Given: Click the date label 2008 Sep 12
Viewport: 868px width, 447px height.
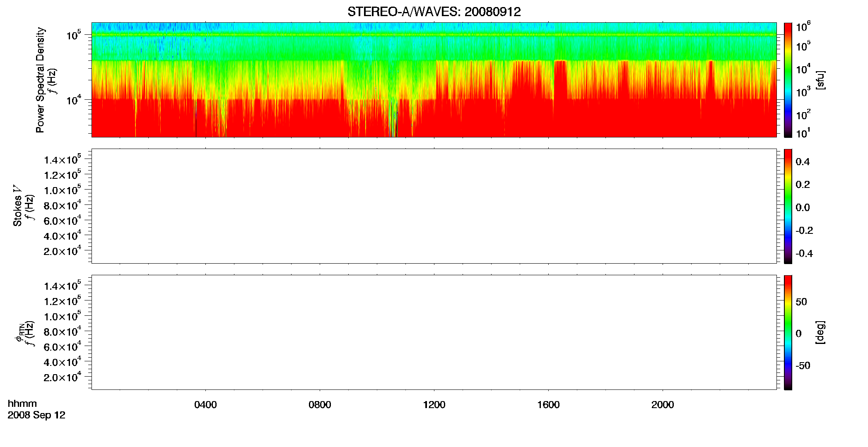Looking at the screenshot, I should (x=36, y=415).
